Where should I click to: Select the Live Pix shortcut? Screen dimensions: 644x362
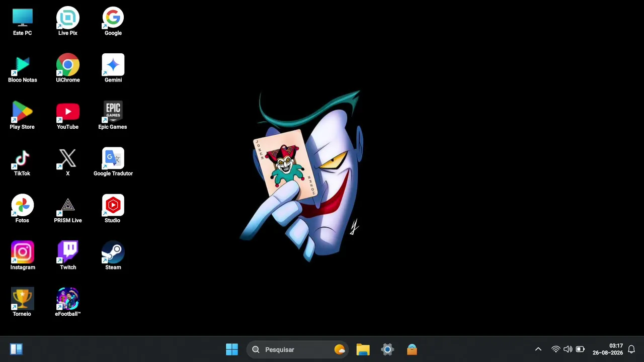click(68, 22)
